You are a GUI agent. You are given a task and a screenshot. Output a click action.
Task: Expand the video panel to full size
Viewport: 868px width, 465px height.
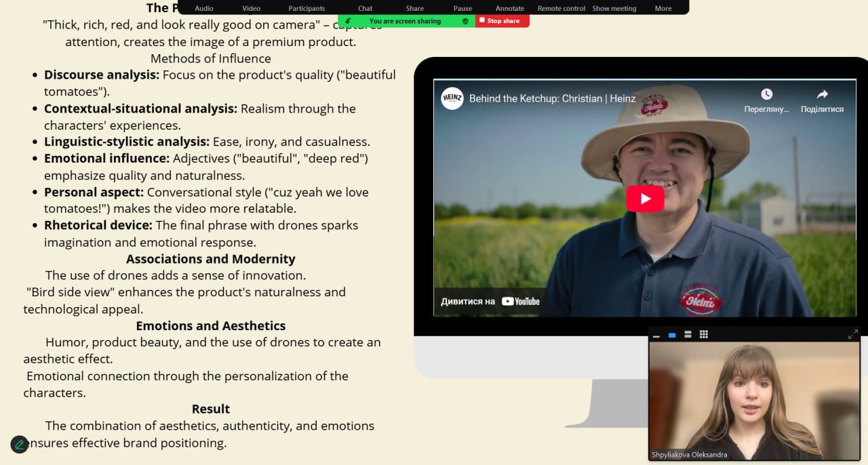pos(852,334)
